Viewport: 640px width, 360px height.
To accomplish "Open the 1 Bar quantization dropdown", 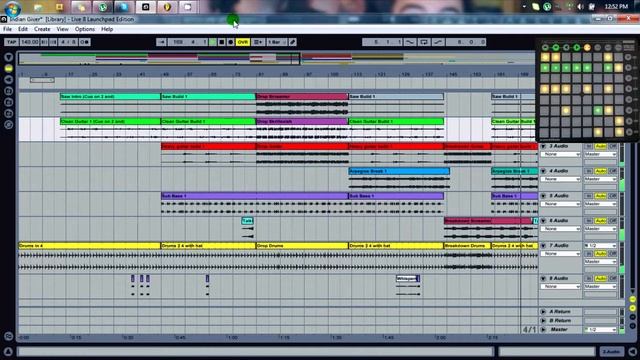I will 277,42.
